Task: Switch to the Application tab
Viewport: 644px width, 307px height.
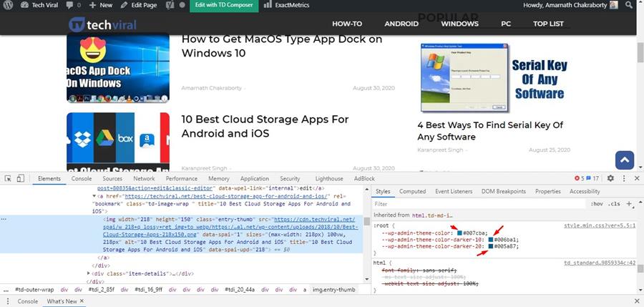Action: [255, 179]
